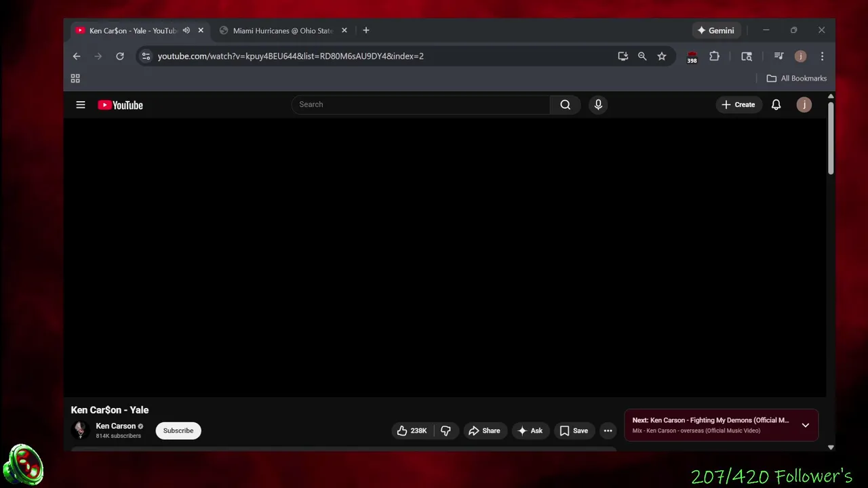
Task: Click the Ask button
Action: tap(530, 430)
